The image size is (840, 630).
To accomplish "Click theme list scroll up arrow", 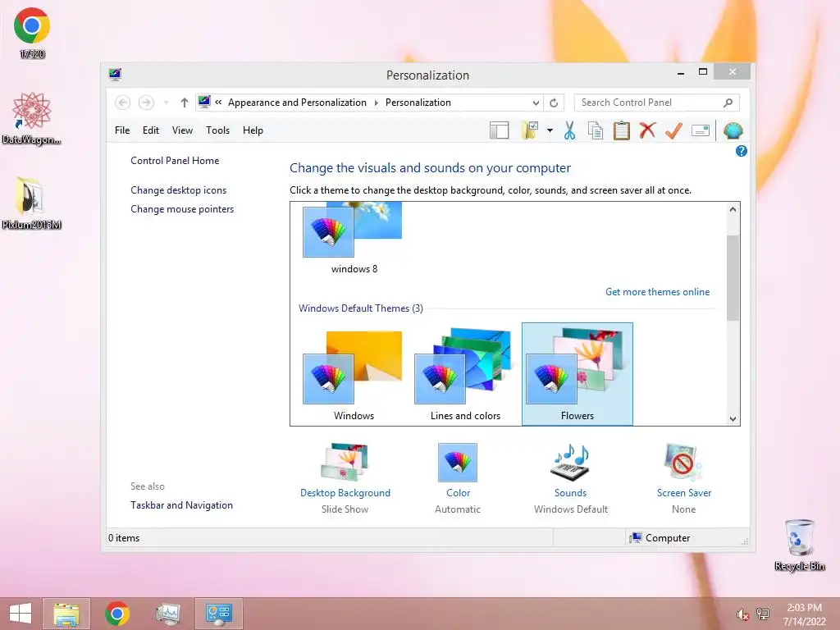I will pos(733,209).
